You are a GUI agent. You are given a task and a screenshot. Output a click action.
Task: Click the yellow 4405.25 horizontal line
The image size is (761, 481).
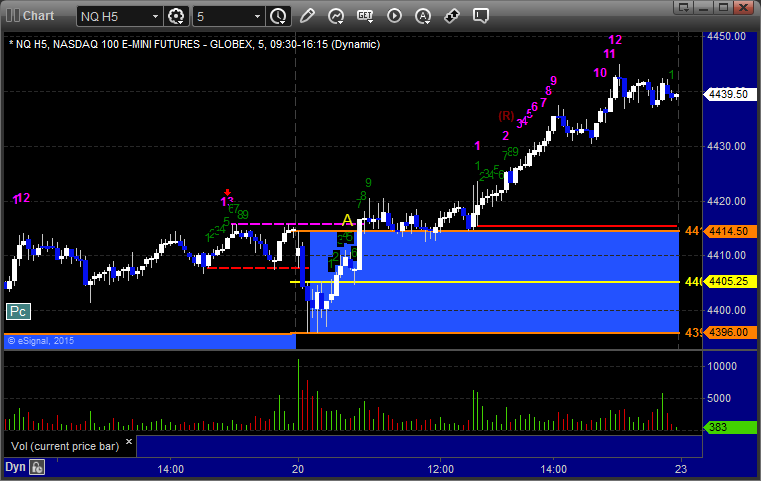pyautogui.click(x=484, y=282)
